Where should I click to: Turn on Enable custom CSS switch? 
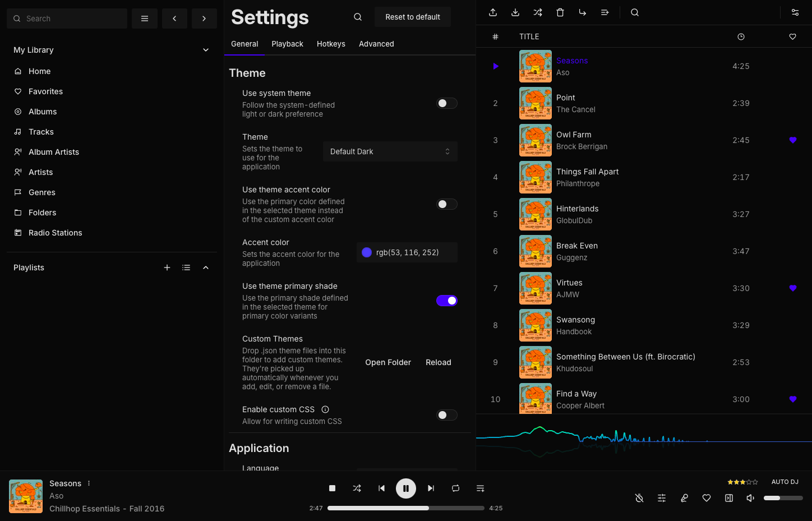pos(447,415)
